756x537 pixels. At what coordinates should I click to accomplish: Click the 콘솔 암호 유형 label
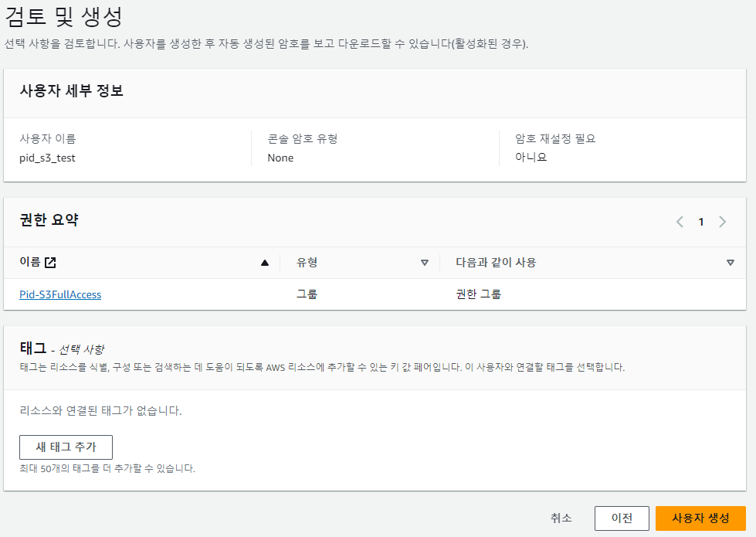[302, 139]
